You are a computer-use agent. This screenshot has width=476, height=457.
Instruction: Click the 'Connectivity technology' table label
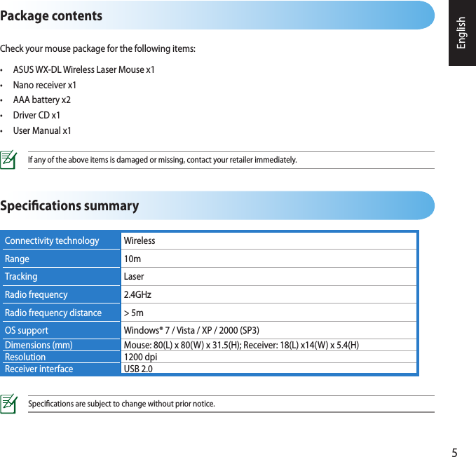pyautogui.click(x=52, y=240)
